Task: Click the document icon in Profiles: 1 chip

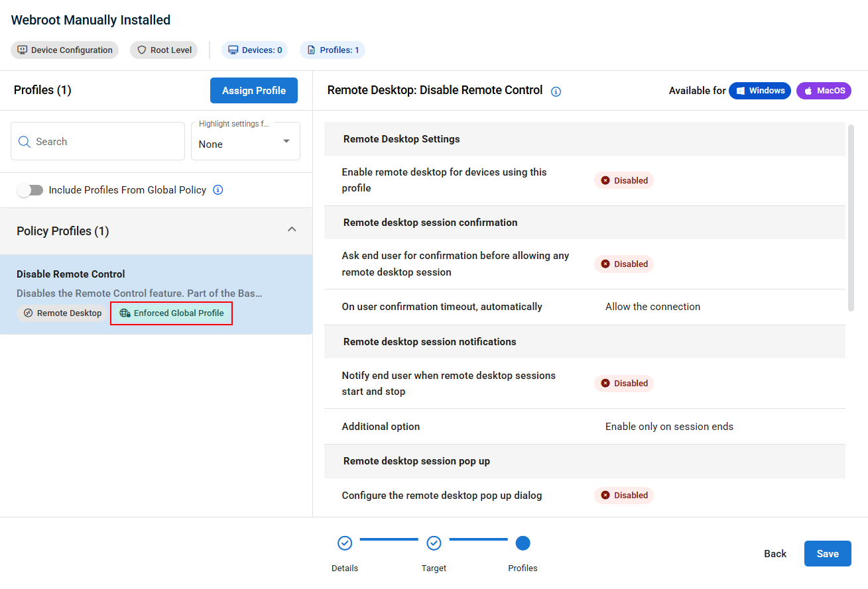Action: (x=312, y=50)
